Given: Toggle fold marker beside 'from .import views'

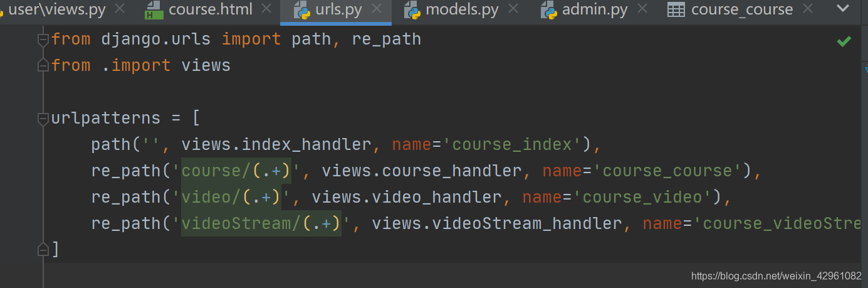Looking at the screenshot, I should point(43,65).
